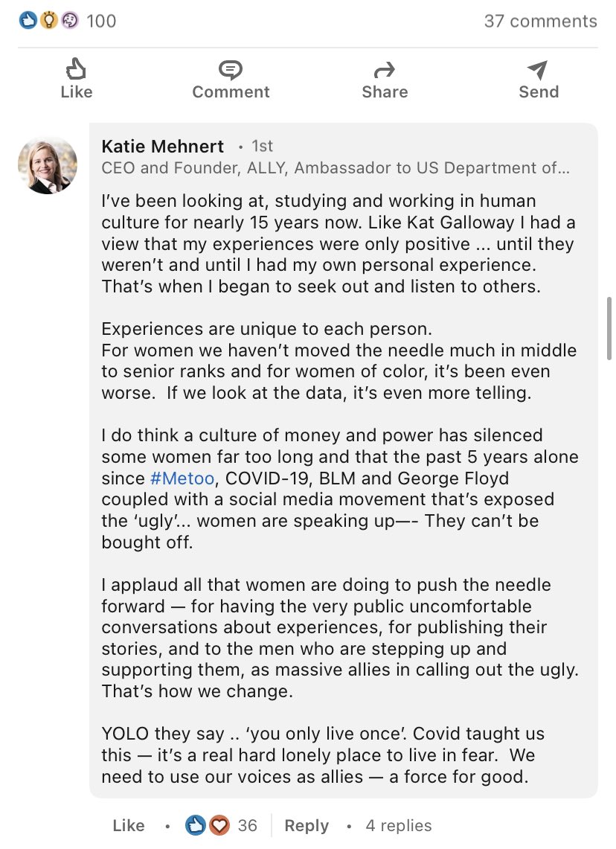
Task: Click the purple curious reaction icon
Action: point(70,21)
